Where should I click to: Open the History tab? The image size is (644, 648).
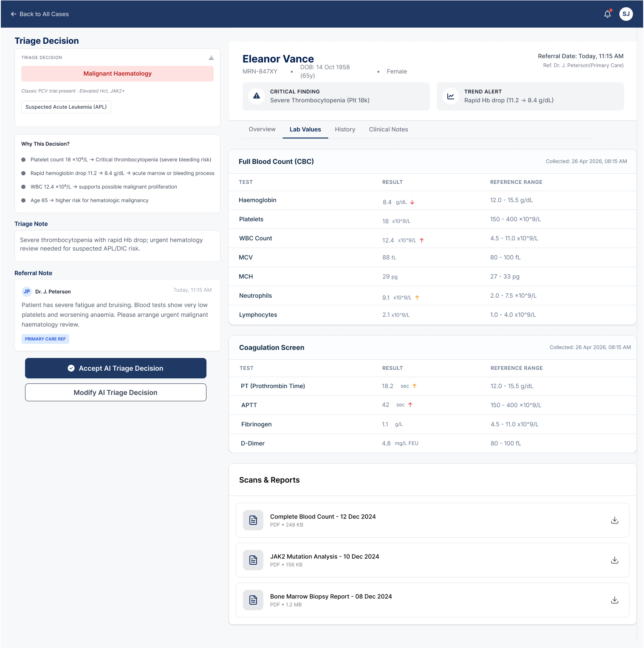(345, 130)
